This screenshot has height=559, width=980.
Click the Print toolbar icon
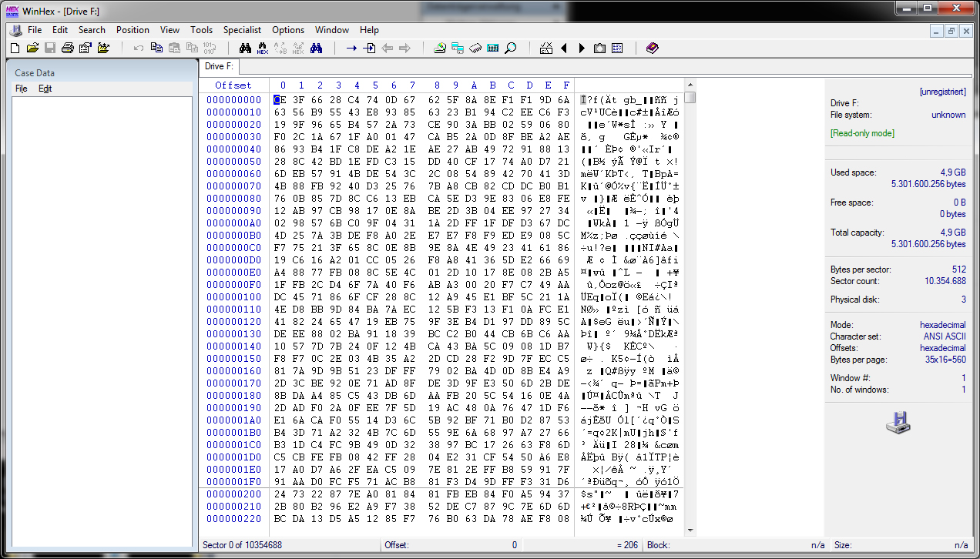(67, 49)
